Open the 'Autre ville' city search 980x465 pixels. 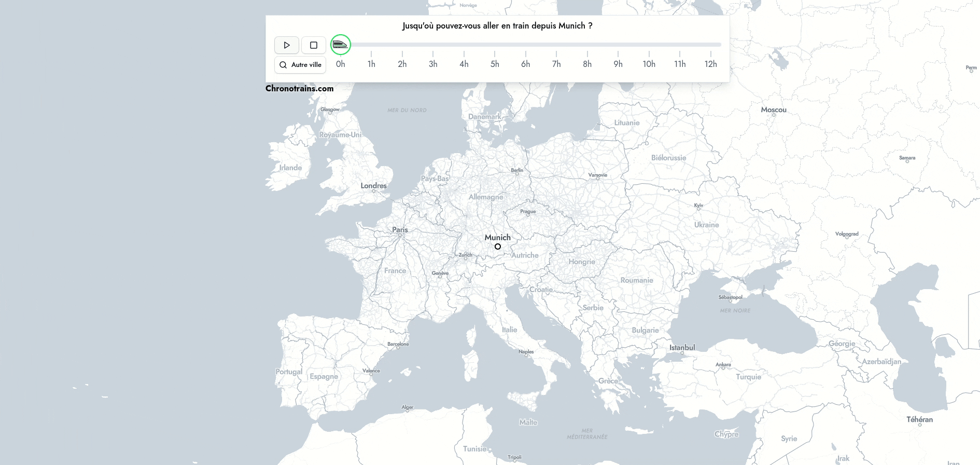[x=300, y=65]
